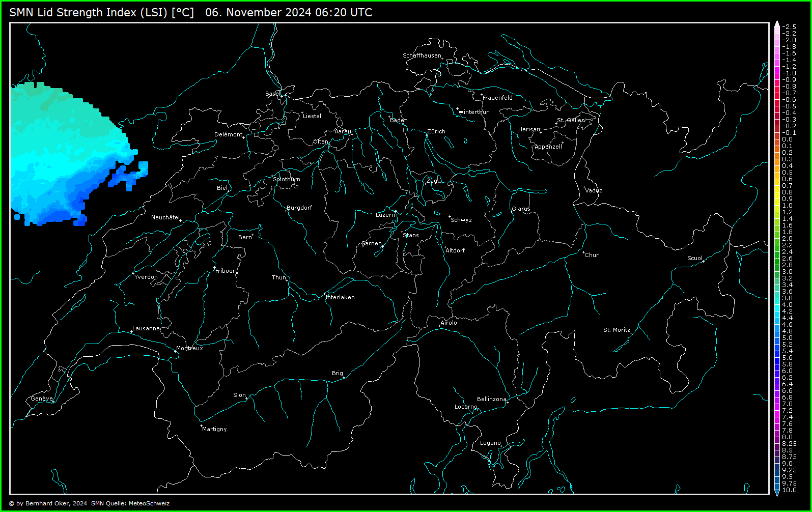Click the Winterthur label

pyautogui.click(x=474, y=112)
